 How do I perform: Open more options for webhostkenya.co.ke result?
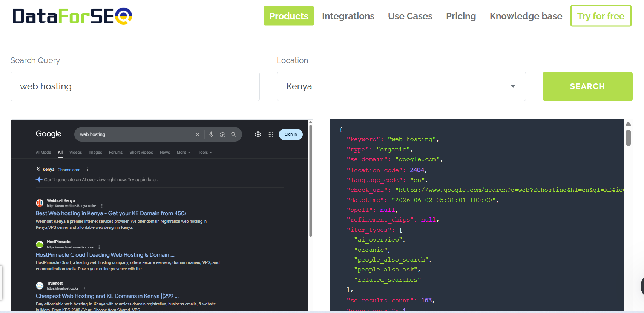tap(102, 206)
